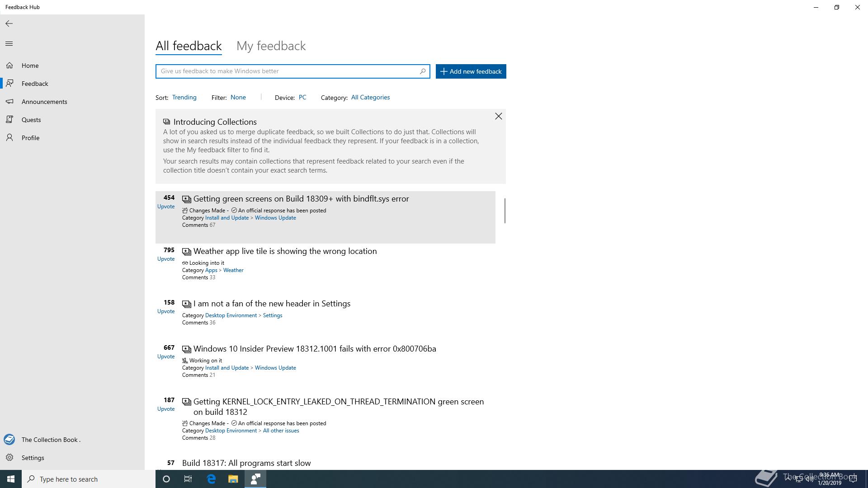Click "Comments 67" under bindflt.sys feedback
This screenshot has width=868, height=488.
(x=199, y=225)
